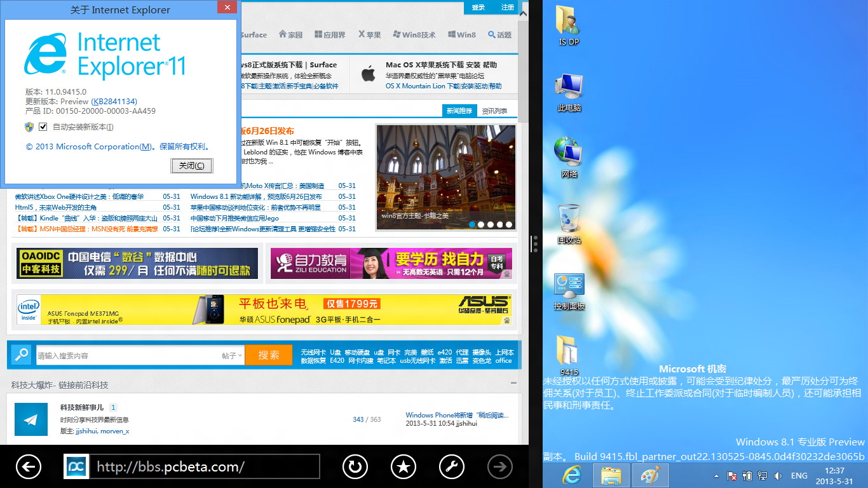Open page tools wrench button
868x488 pixels.
point(452,467)
